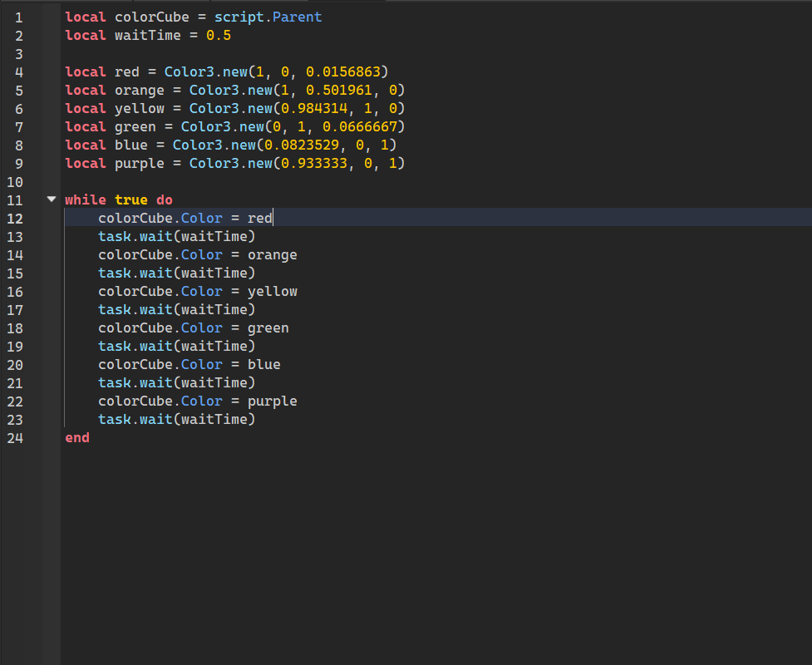Viewport: 812px width, 665px height.
Task: Click value 0.933333 on line 9
Action: point(314,163)
